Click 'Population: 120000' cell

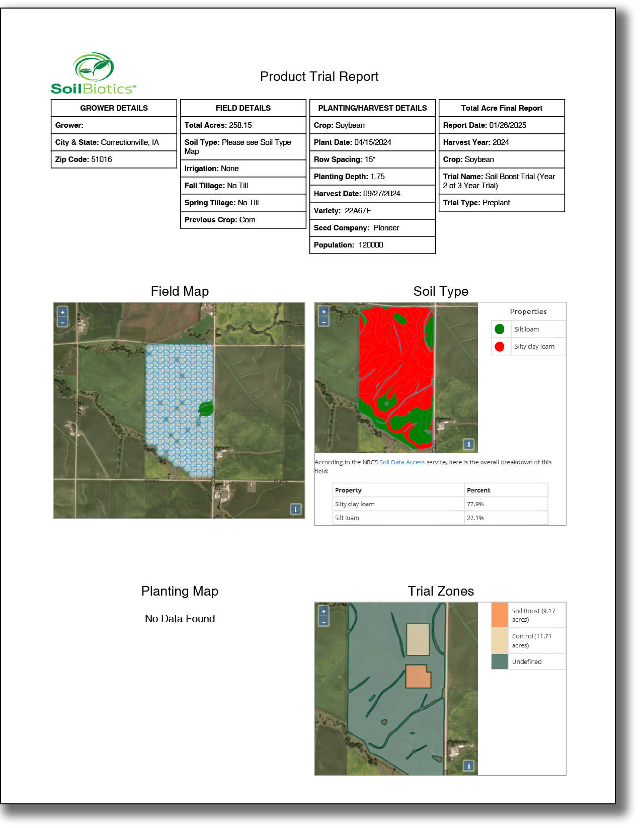coord(372,245)
